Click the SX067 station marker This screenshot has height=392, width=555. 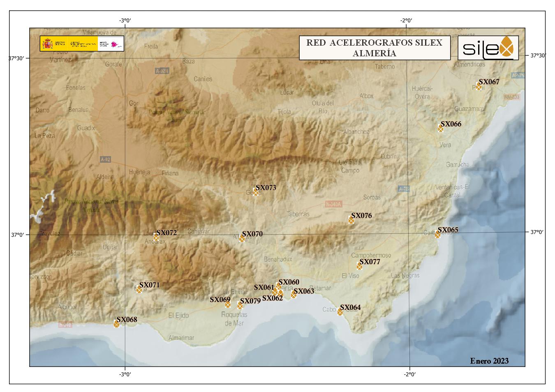[479, 87]
